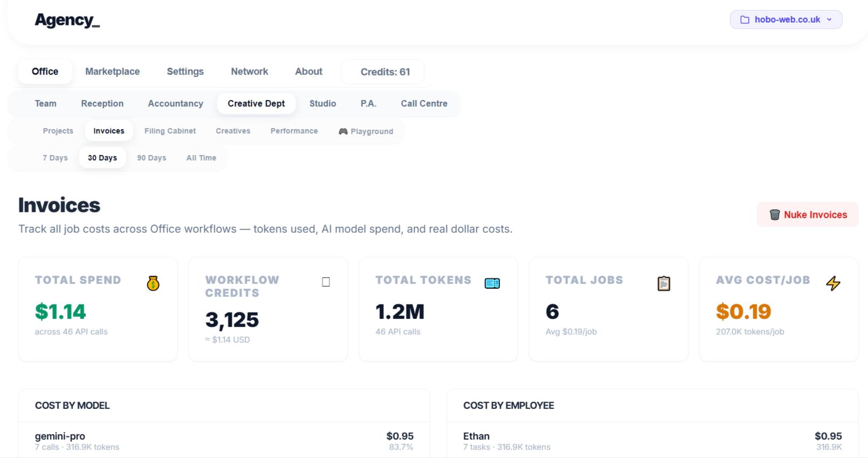Click the Credits: 61 indicator
The width and height of the screenshot is (868, 458).
(385, 72)
